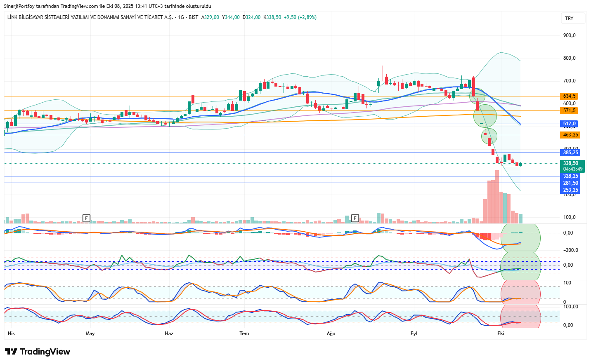Click the Tem month label
591x364 pixels.
pyautogui.click(x=244, y=333)
